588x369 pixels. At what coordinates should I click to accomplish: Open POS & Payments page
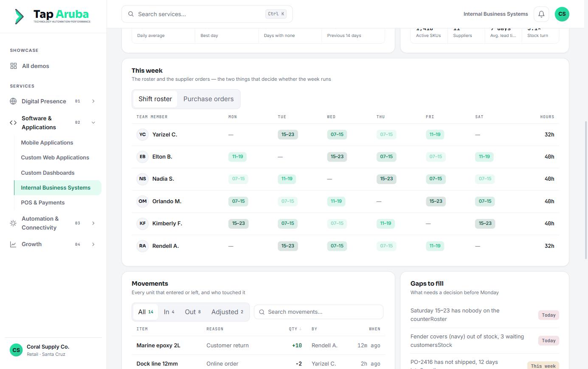pyautogui.click(x=43, y=202)
